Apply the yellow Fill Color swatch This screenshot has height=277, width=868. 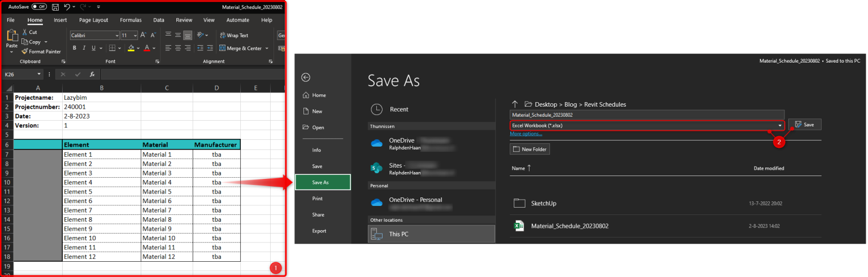pyautogui.click(x=131, y=49)
